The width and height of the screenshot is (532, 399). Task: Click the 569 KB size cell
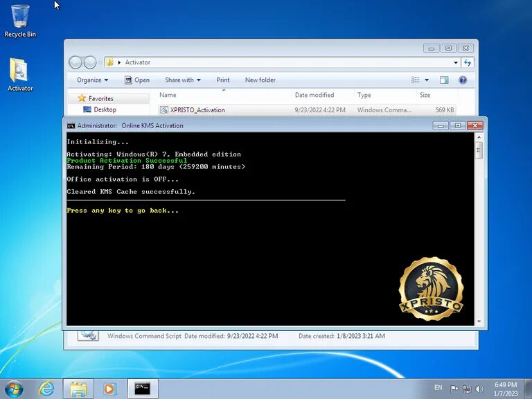(445, 110)
